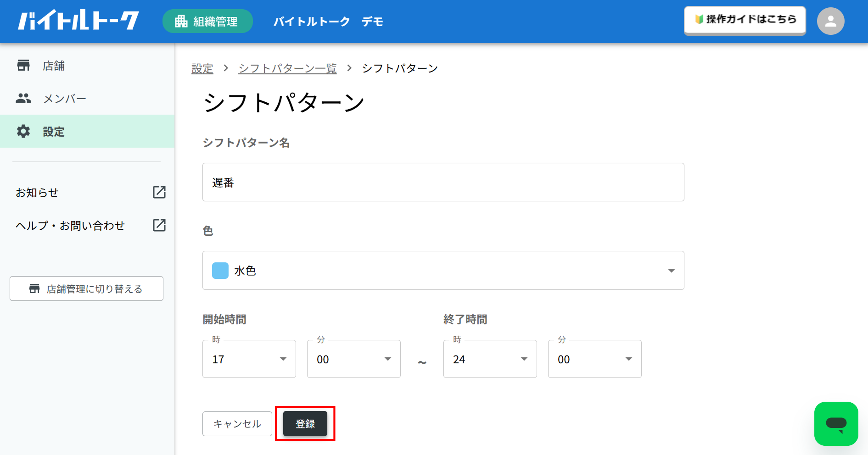Image resolution: width=868 pixels, height=455 pixels.
Task: Click the gear icon beside 設定
Action: pyautogui.click(x=23, y=131)
